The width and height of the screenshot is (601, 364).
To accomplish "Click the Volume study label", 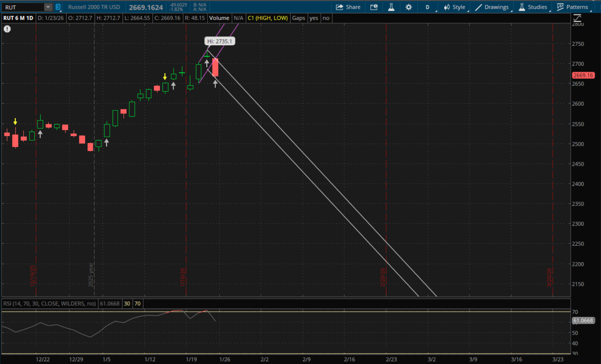I will click(219, 18).
